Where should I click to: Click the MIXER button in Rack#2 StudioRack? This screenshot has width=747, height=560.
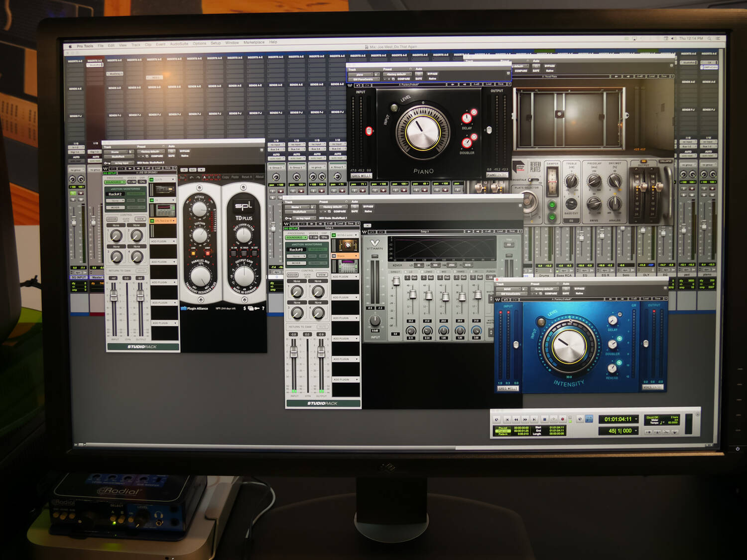(x=116, y=208)
